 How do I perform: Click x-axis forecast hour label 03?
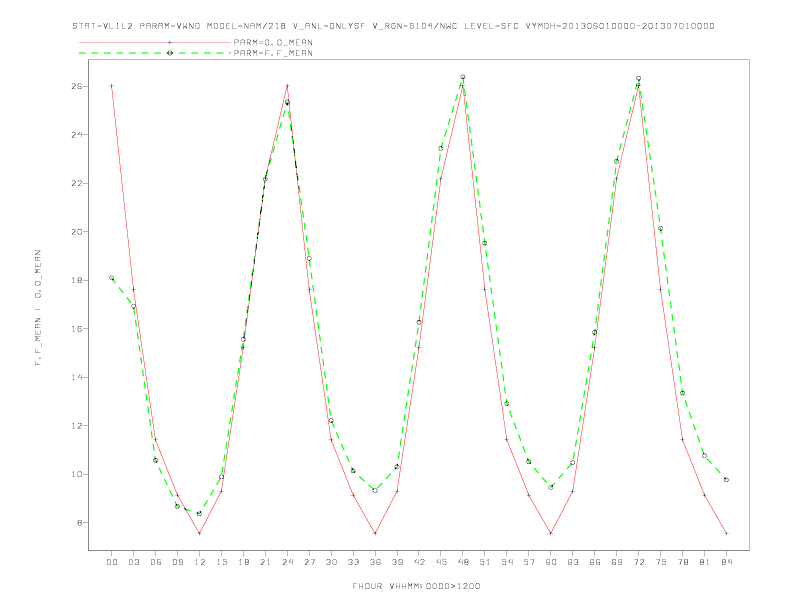[133, 562]
